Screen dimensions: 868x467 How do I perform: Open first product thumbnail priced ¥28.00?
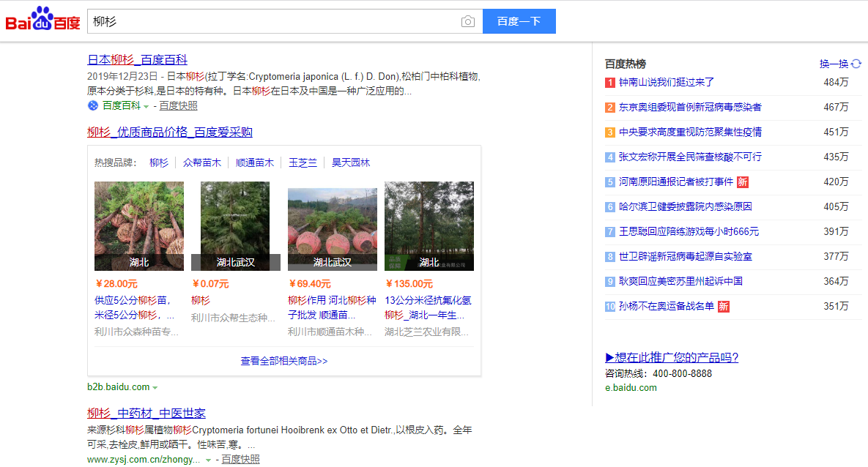pos(139,225)
